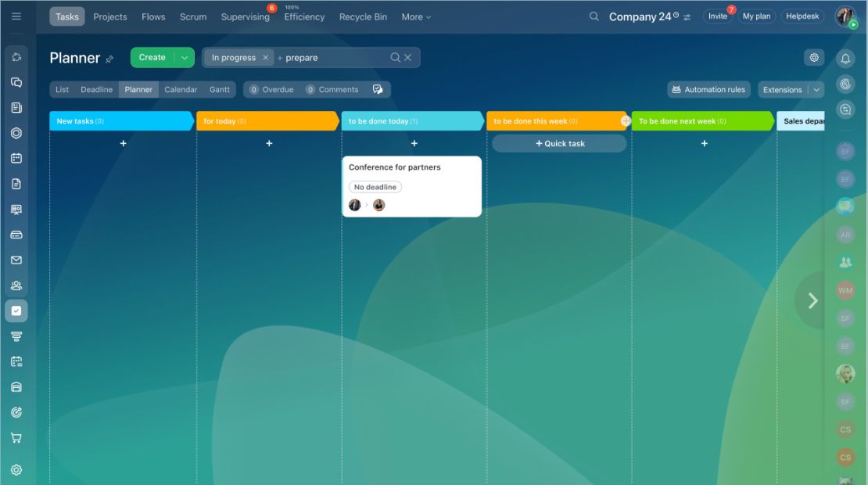
Task: Open the shopping cart icon in left sidebar
Action: [16, 438]
